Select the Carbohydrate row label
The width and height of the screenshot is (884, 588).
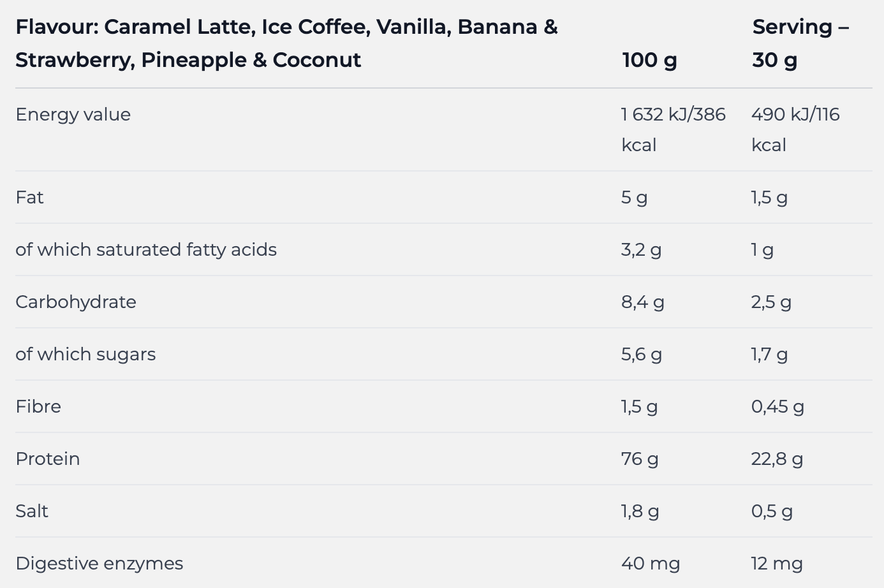pyautogui.click(x=76, y=302)
